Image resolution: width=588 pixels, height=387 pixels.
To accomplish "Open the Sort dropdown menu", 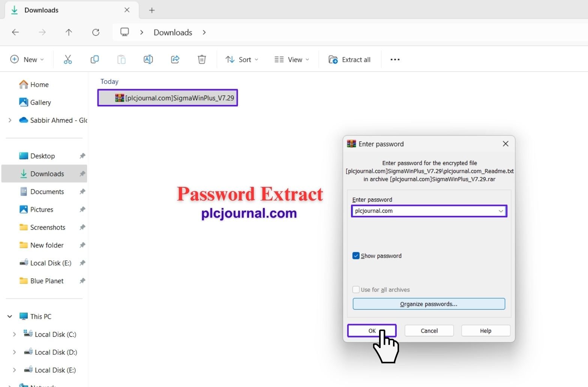I will [x=242, y=60].
